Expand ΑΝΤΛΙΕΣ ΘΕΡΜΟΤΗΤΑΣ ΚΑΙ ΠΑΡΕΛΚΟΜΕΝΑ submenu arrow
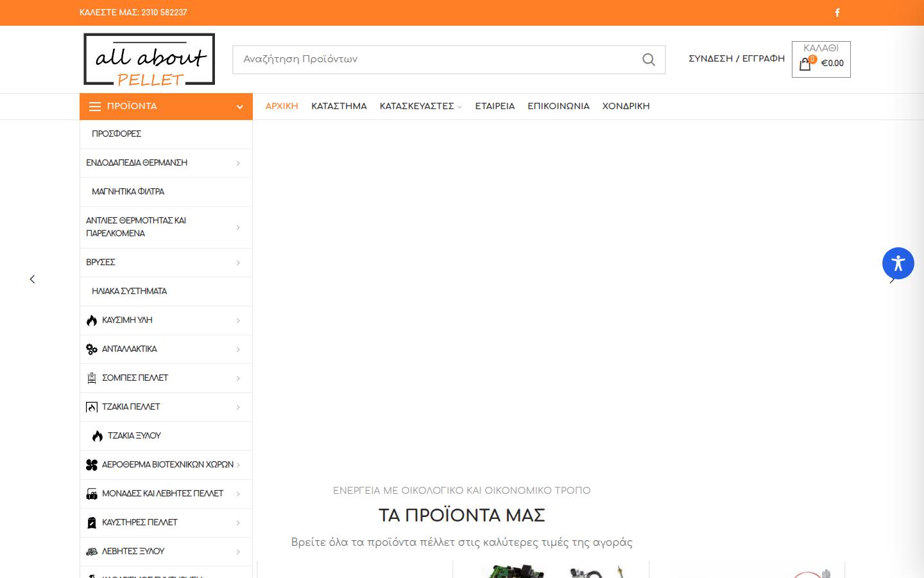The image size is (924, 578). click(x=238, y=227)
